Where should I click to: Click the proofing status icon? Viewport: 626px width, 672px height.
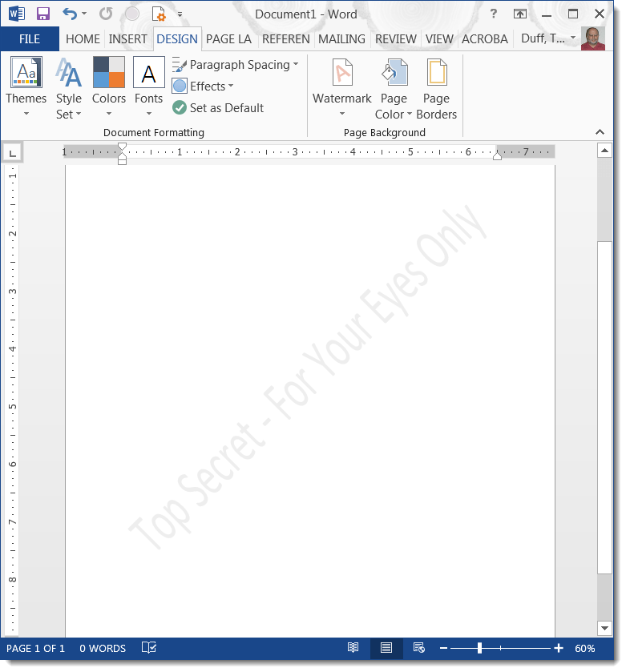click(148, 648)
